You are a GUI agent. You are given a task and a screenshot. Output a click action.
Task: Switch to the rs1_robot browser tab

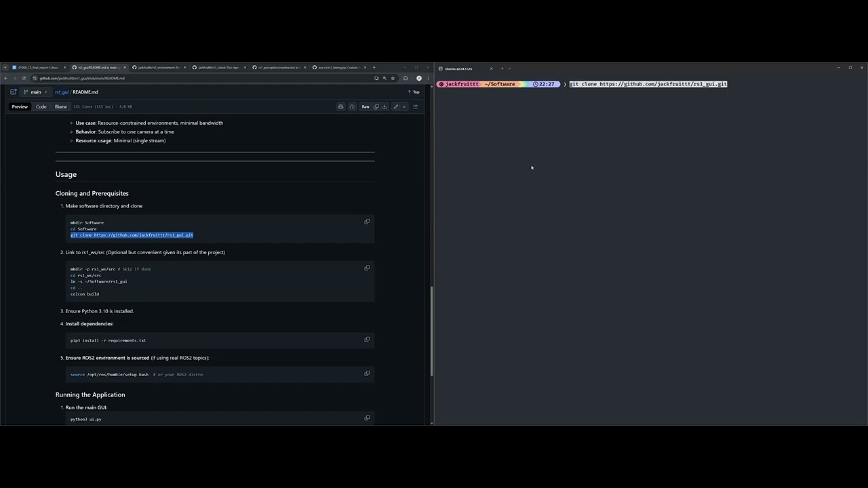[218, 67]
